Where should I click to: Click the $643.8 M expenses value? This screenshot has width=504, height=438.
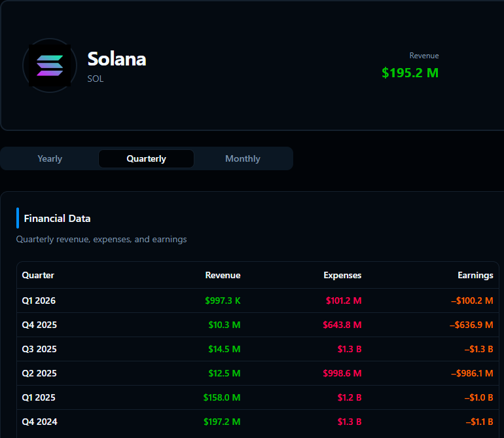click(342, 325)
